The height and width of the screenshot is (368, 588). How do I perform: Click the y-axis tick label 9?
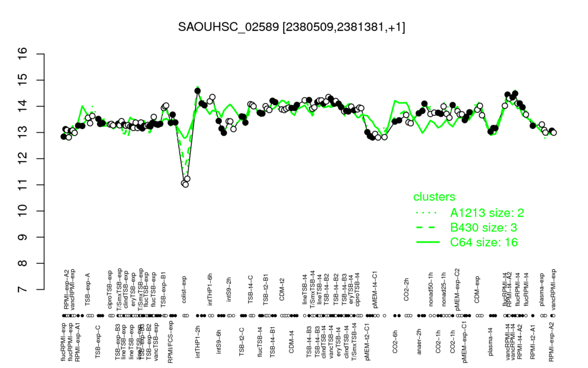[23, 237]
